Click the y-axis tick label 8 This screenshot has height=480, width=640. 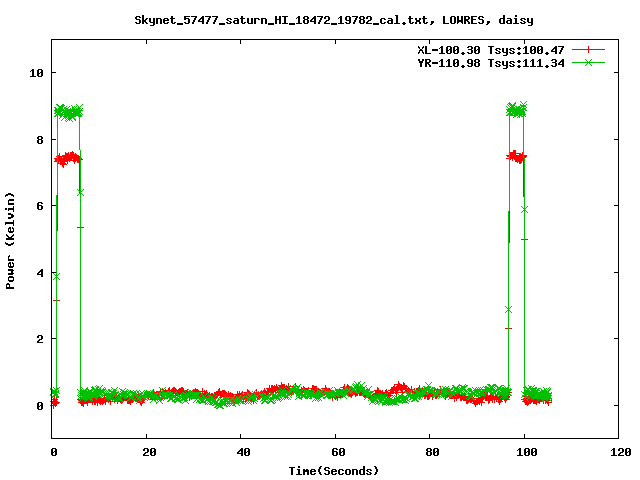click(x=40, y=140)
